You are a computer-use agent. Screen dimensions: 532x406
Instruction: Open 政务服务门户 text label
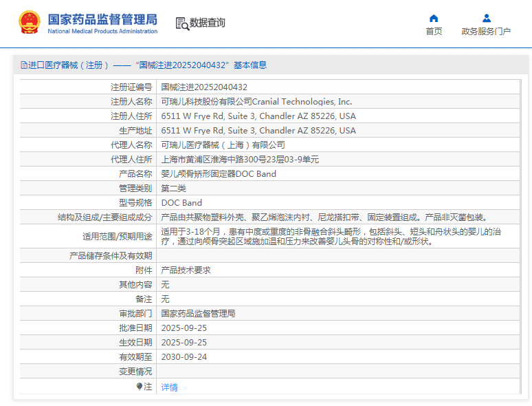[486, 32]
